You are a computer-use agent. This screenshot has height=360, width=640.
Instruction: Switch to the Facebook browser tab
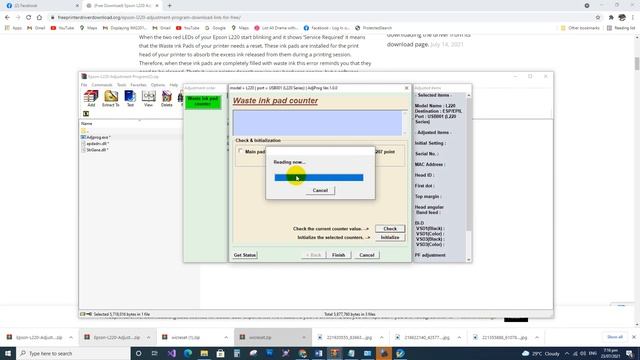tap(41, 6)
